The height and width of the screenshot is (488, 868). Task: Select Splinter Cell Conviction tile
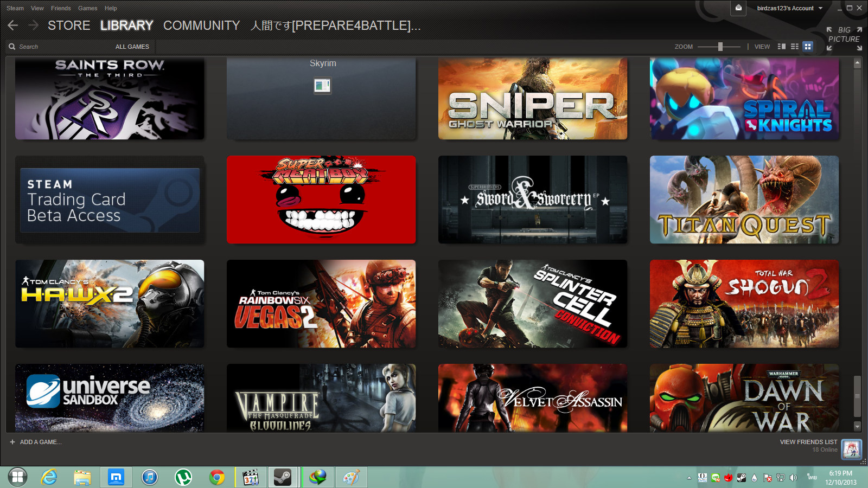pyautogui.click(x=533, y=304)
